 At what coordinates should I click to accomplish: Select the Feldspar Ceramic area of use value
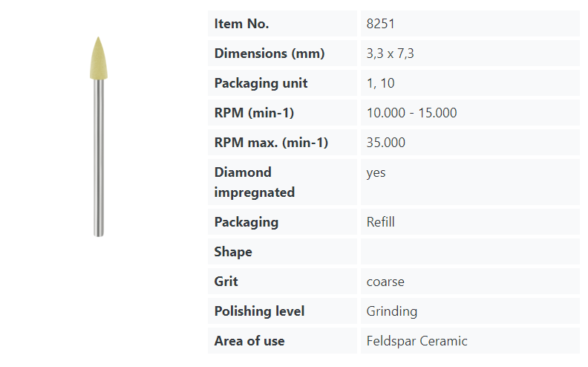coord(416,341)
